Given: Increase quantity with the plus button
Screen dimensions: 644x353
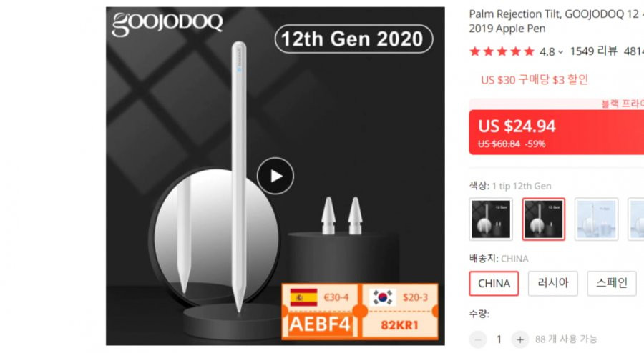Looking at the screenshot, I should tap(520, 339).
